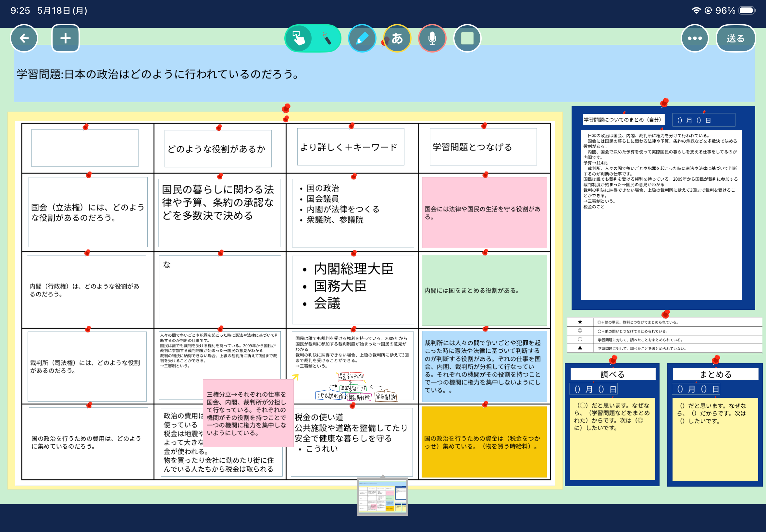Switch to the laser pointer tool
Image resolution: width=766 pixels, height=532 pixels.
[327, 38]
